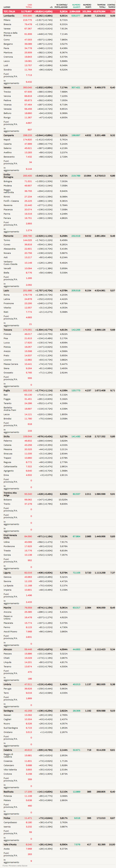The width and height of the screenshot is (116, 868).
Task: Select the Puglia region row
Action: click(x=59, y=391)
